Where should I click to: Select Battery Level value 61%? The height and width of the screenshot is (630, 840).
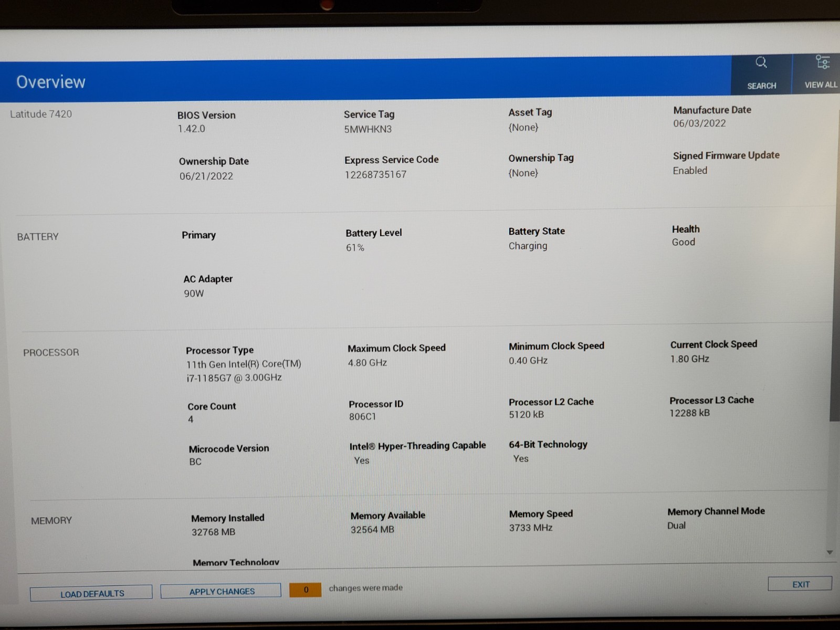tap(355, 248)
